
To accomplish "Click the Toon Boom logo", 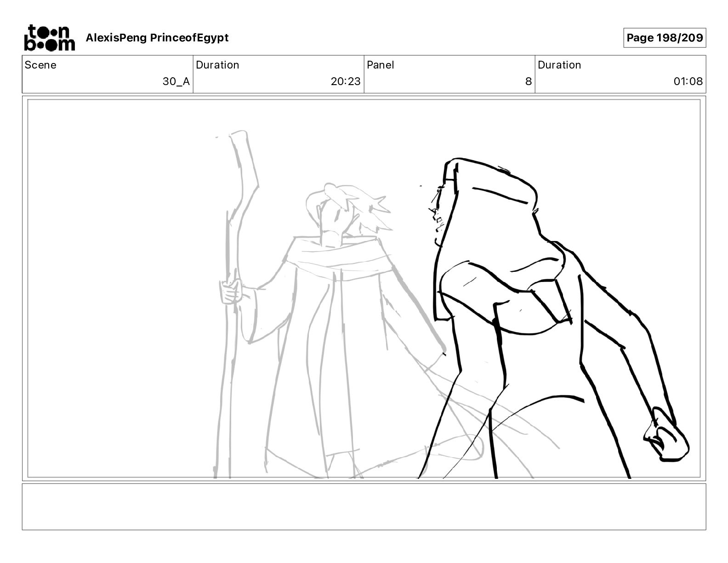I will [x=49, y=37].
